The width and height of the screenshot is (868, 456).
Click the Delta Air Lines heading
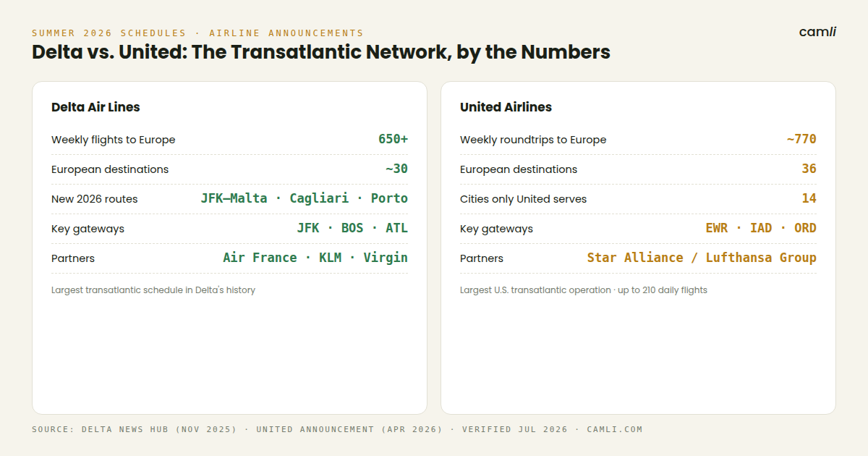[x=95, y=107]
